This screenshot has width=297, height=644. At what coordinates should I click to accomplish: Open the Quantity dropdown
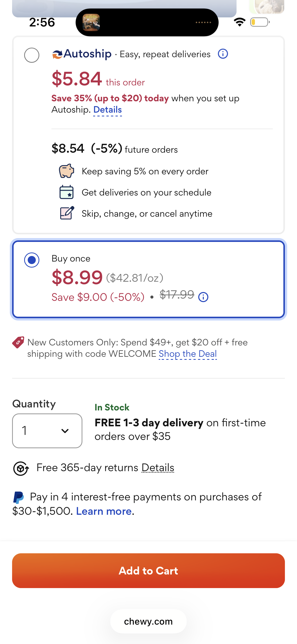coord(47,431)
